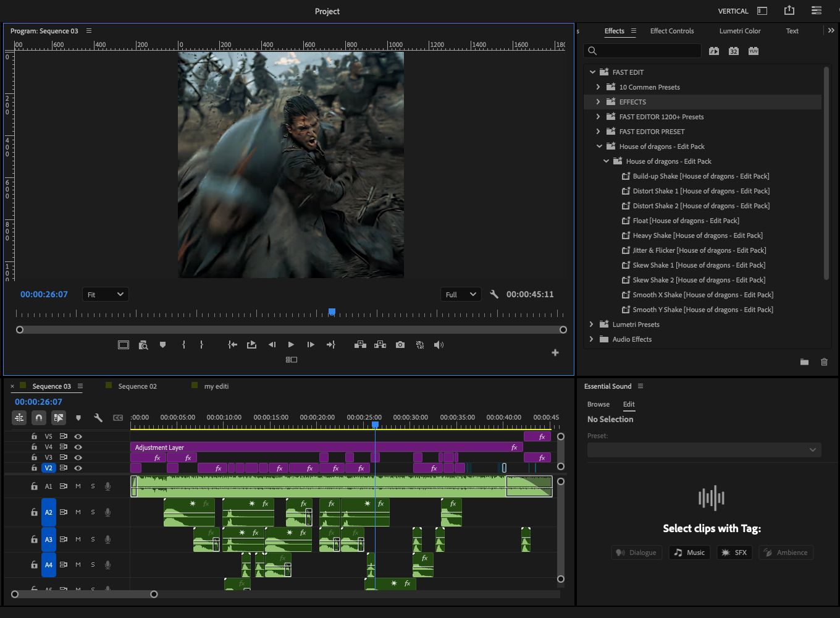840x618 pixels.
Task: Open the Button Editor plus icon
Action: click(555, 353)
